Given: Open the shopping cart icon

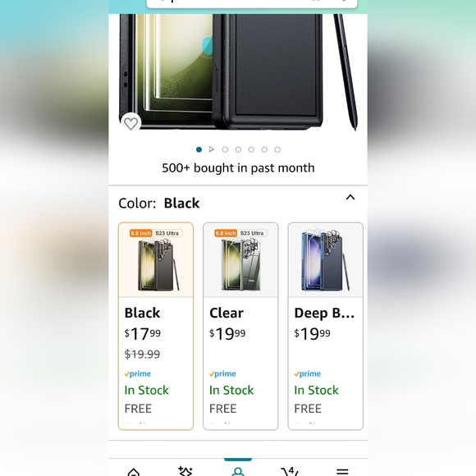Looking at the screenshot, I should pyautogui.click(x=290, y=471).
